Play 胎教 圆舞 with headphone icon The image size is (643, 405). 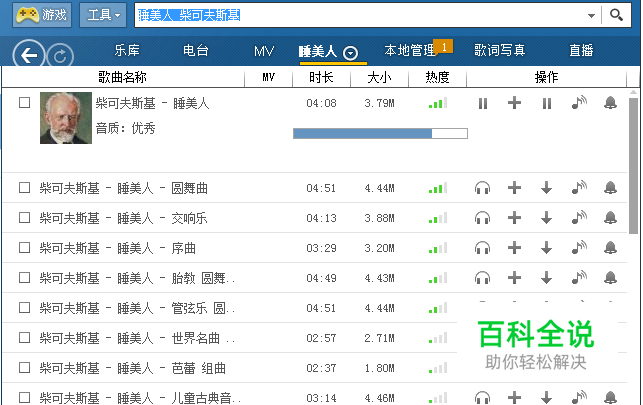(x=482, y=278)
